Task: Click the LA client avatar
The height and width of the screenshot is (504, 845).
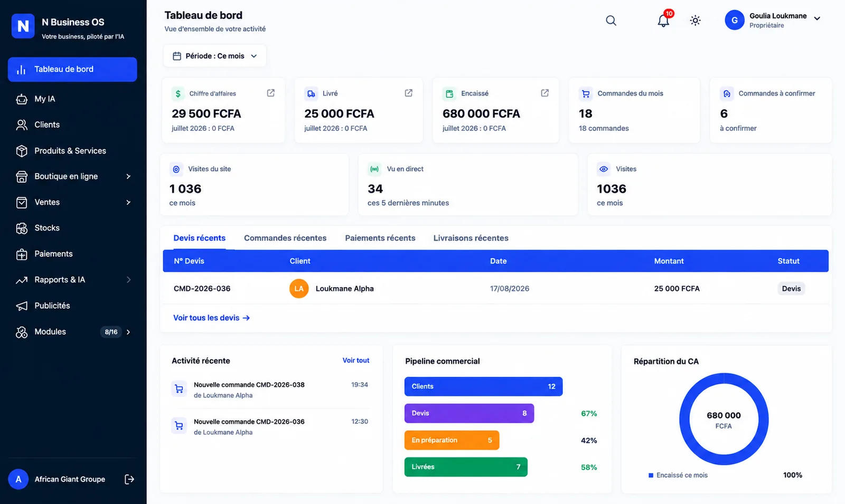Action: (299, 289)
